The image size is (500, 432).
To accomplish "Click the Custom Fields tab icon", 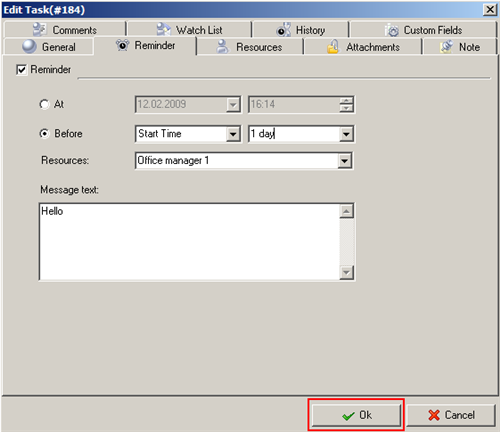I will point(392,30).
